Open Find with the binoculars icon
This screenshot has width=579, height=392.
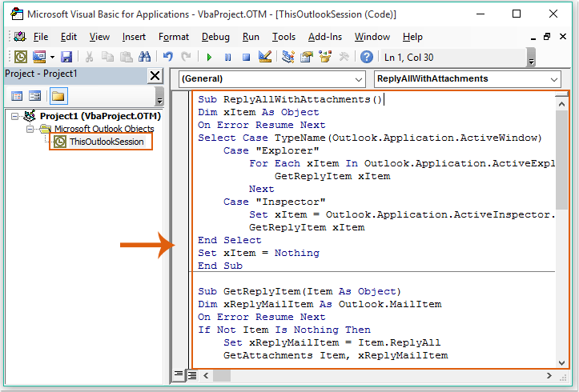point(144,57)
